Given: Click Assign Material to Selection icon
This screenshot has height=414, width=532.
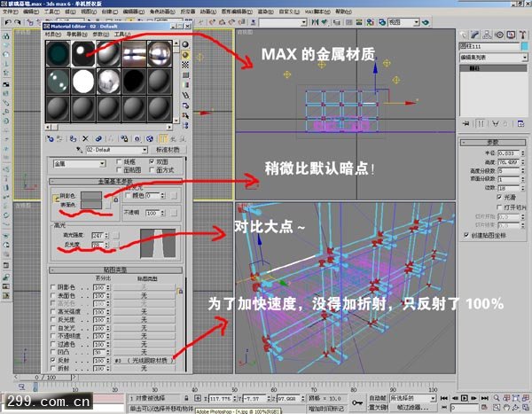Looking at the screenshot, I should [73, 138].
